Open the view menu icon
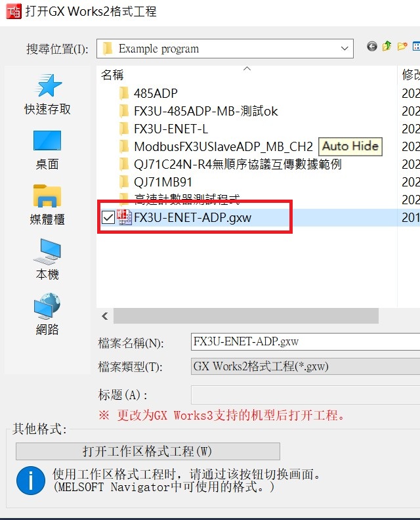The width and height of the screenshot is (420, 520). tap(416, 46)
